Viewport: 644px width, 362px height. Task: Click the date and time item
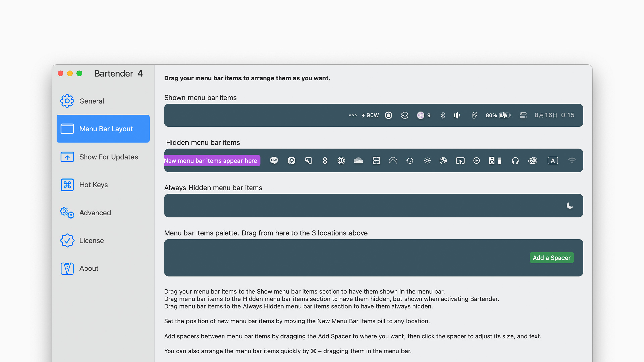554,115
